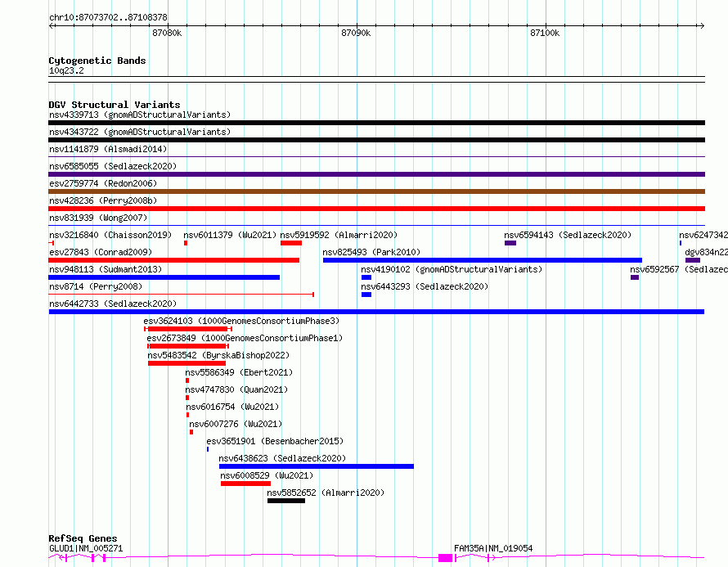
Task: Select esv3624103 1000Genomes Phase3 label
Action: pos(241,321)
